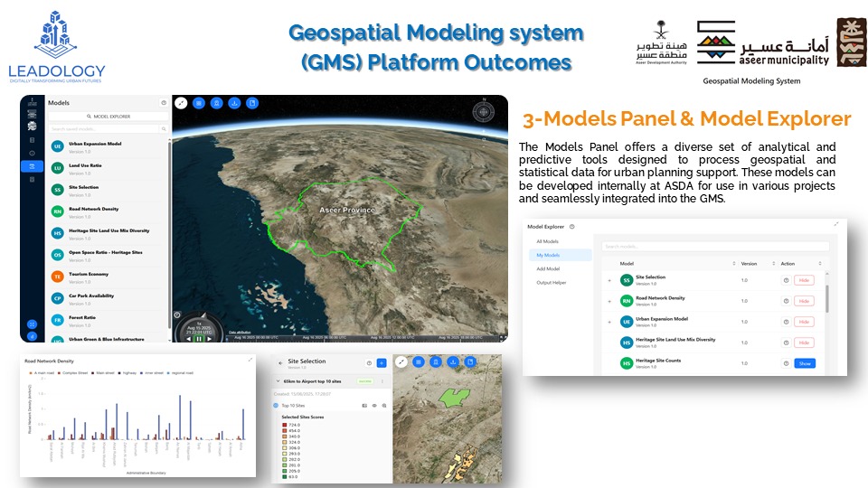Expand the Urban Expansion Model row
Screen dimensions: 868x488
tap(609, 322)
